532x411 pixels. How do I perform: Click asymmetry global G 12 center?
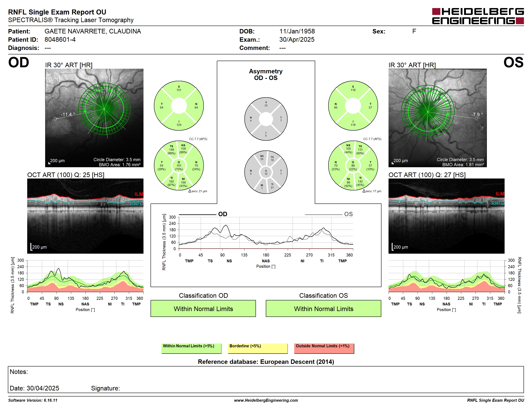click(x=266, y=172)
